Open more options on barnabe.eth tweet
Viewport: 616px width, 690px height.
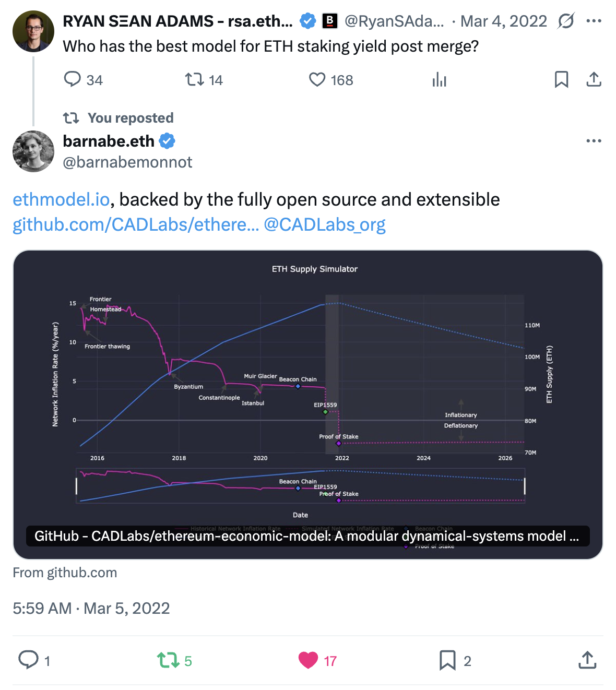click(594, 141)
